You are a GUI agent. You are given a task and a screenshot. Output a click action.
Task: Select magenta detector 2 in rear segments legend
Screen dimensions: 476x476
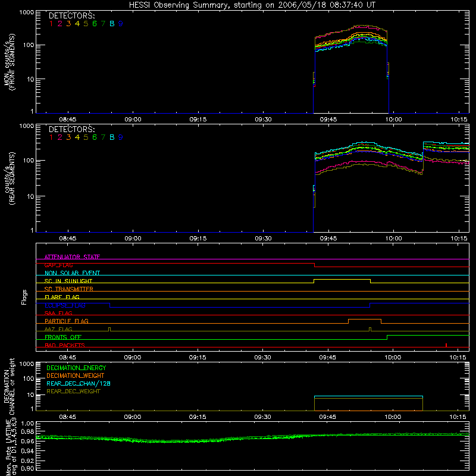tap(60, 137)
